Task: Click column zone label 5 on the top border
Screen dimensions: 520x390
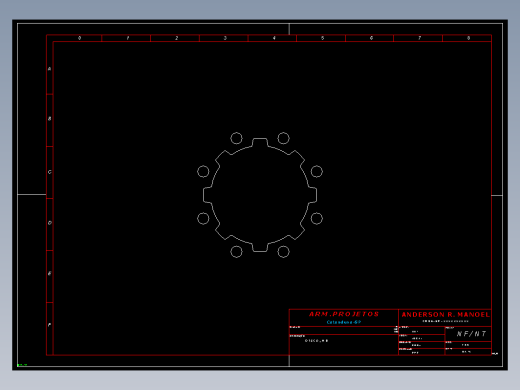Action: pos(323,38)
